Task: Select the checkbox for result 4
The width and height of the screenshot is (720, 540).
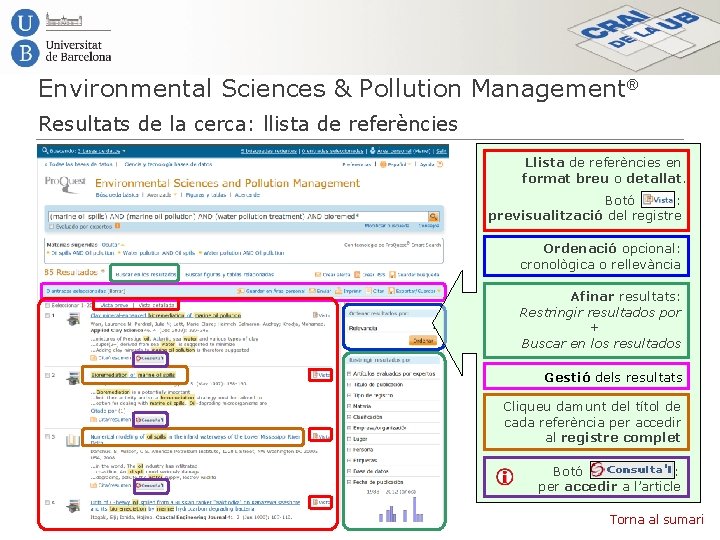Action: pyautogui.click(x=47, y=502)
